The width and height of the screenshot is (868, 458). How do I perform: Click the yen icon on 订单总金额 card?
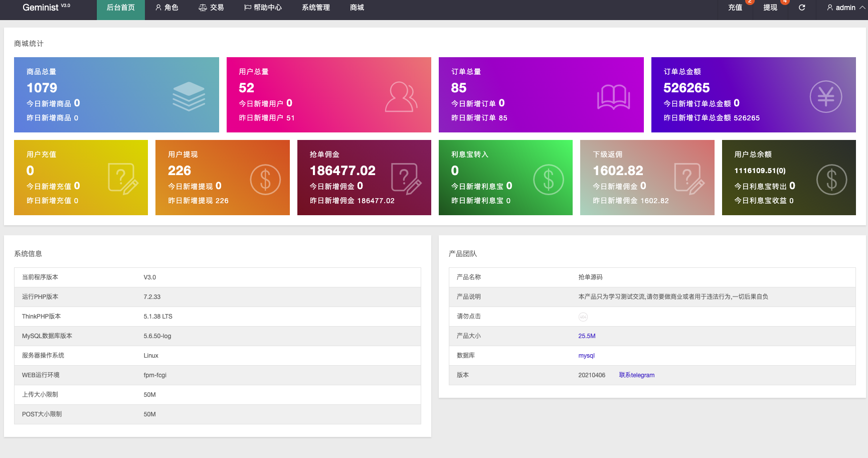tap(825, 96)
